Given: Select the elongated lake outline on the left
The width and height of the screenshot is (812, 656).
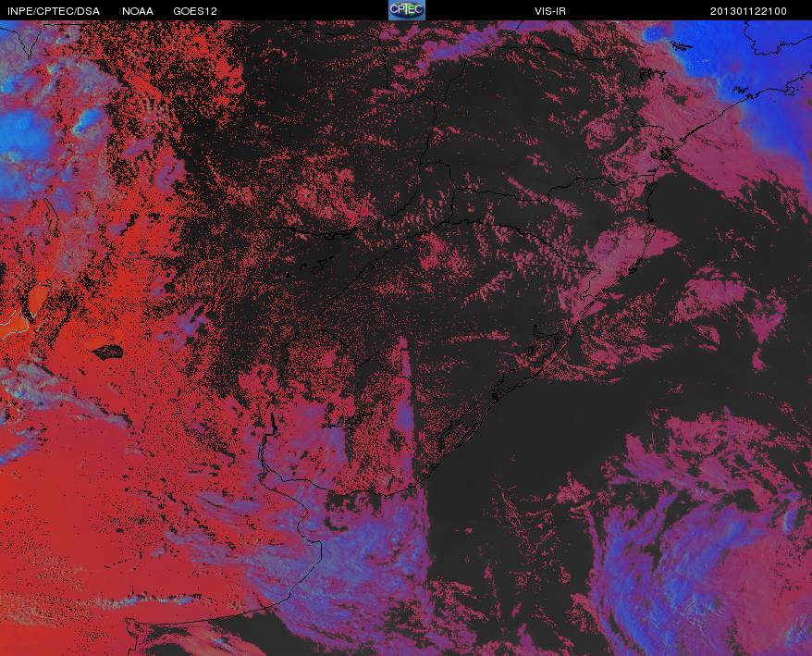Looking at the screenshot, I should 51,217.
